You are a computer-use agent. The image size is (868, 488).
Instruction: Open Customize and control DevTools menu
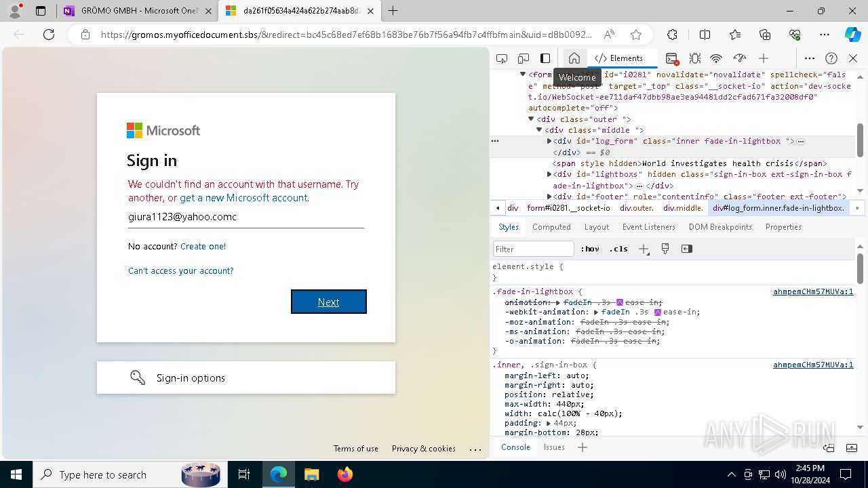pyautogui.click(x=810, y=58)
